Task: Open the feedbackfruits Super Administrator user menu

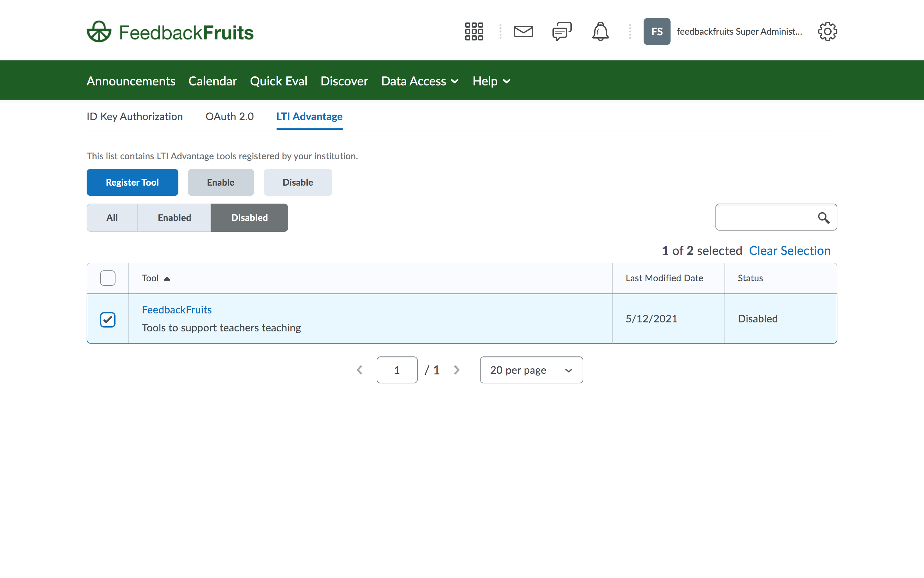Action: coord(739,31)
